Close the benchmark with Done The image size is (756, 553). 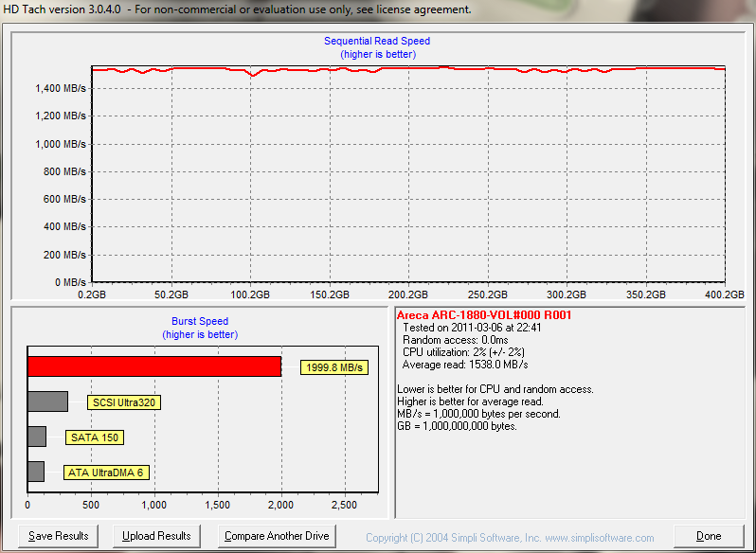pos(709,536)
